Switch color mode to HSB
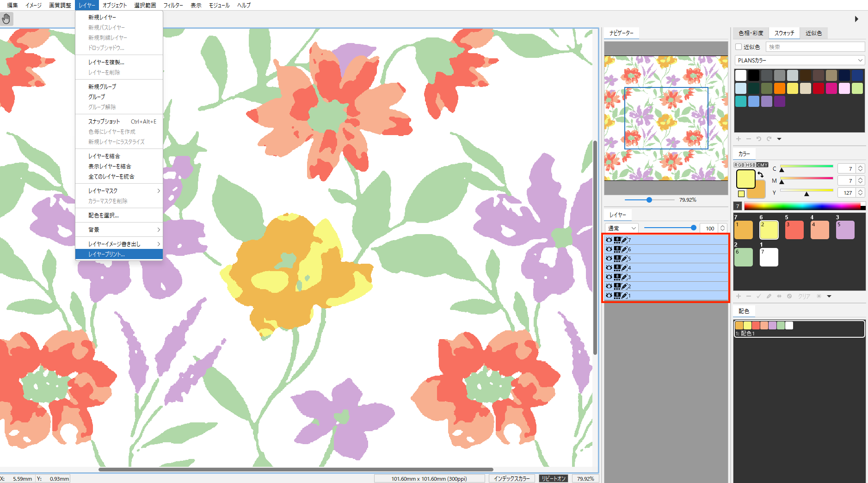The height and width of the screenshot is (483, 868). point(751,165)
